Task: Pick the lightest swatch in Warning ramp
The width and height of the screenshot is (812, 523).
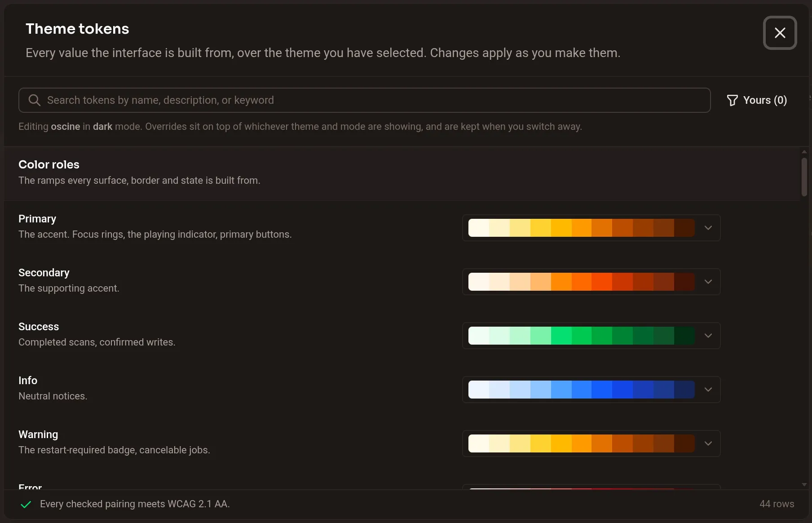Action: tap(479, 443)
